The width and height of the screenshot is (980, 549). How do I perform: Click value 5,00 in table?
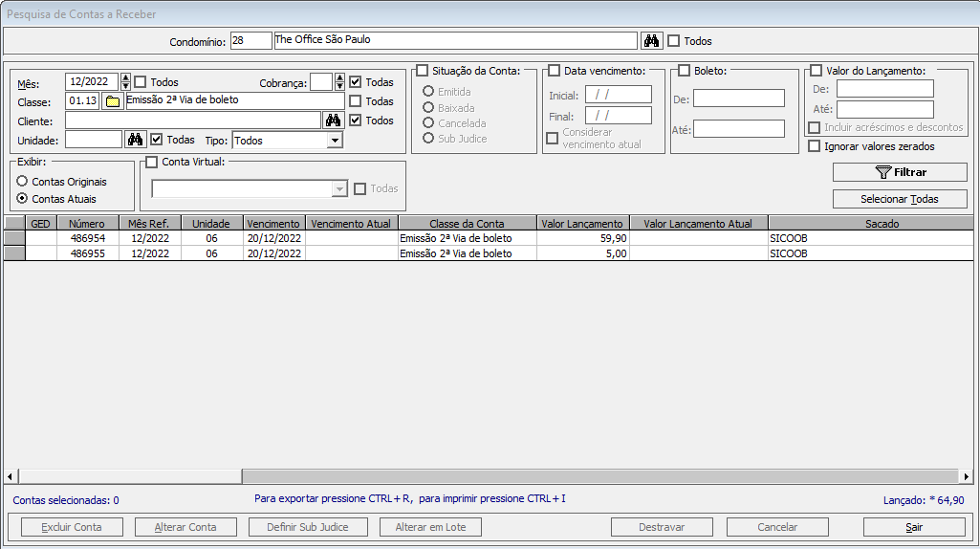[x=582, y=253]
